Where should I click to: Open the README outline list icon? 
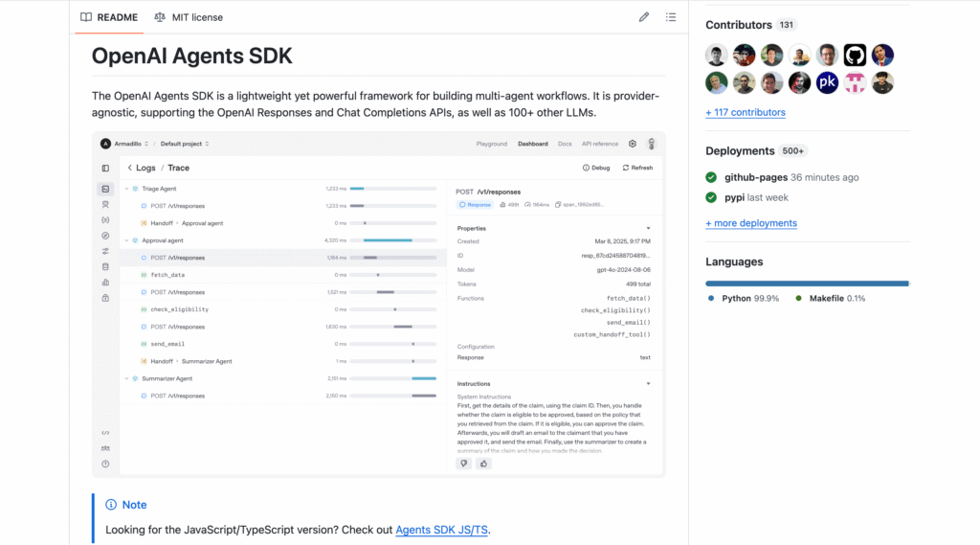tap(671, 17)
